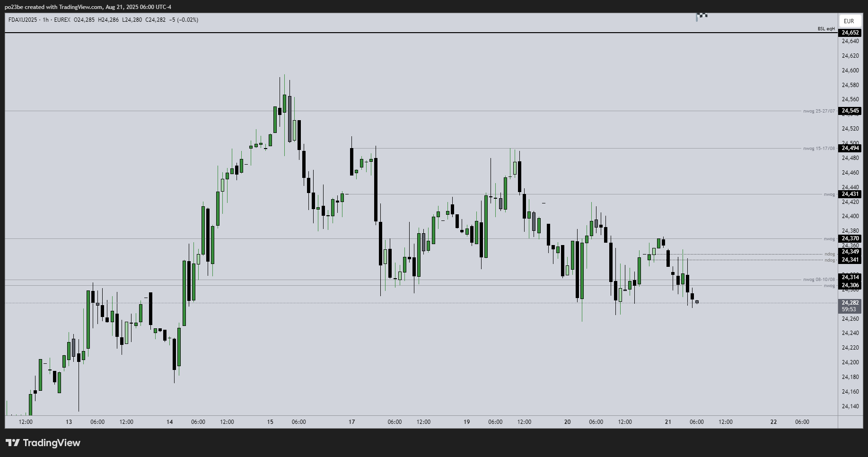Image resolution: width=868 pixels, height=457 pixels.
Task: Select the nwog 15-17/08 line label
Action: coord(819,149)
